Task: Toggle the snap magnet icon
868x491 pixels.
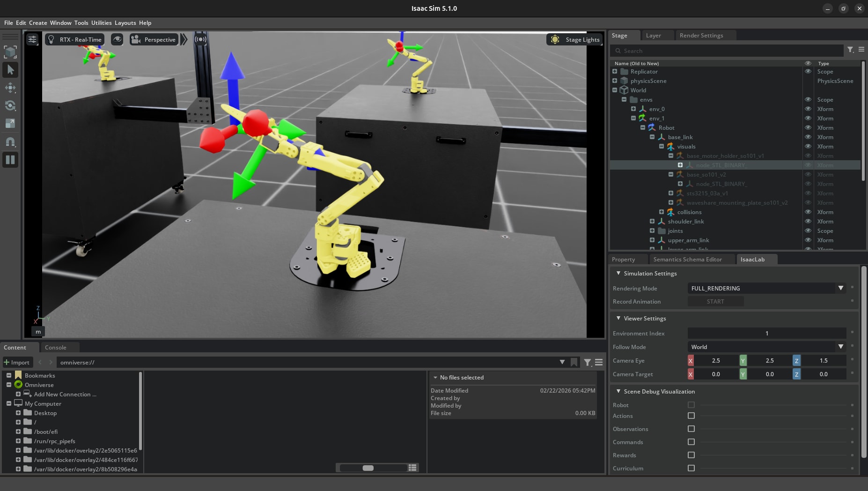Action: tap(10, 141)
